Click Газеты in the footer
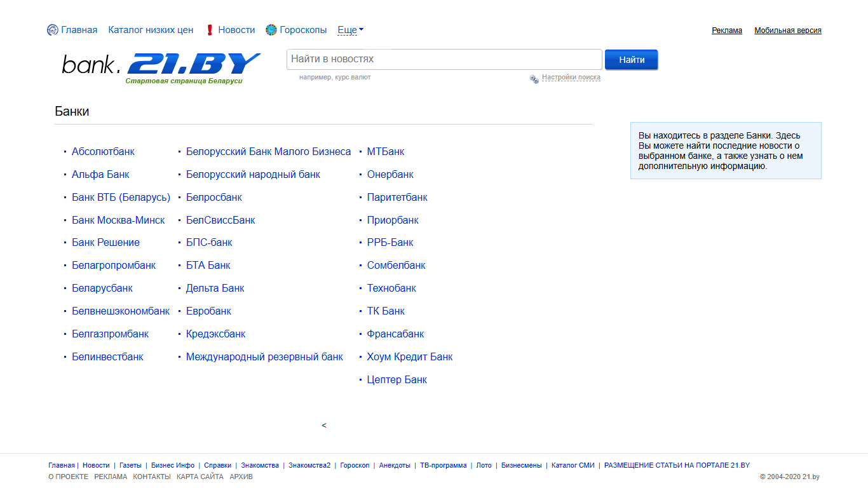This screenshot has width=868, height=488. (130, 466)
